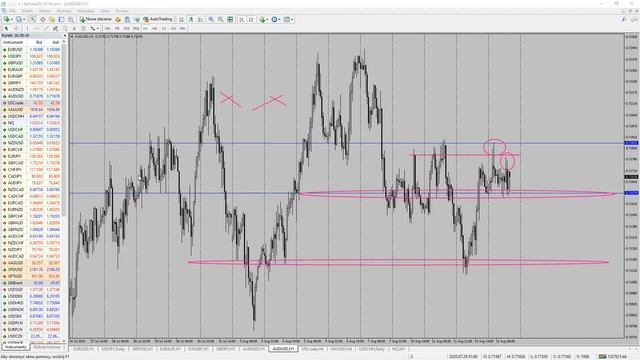Click the Nowe zlecenie new order button
The width and height of the screenshot is (640, 360).
tap(96, 19)
